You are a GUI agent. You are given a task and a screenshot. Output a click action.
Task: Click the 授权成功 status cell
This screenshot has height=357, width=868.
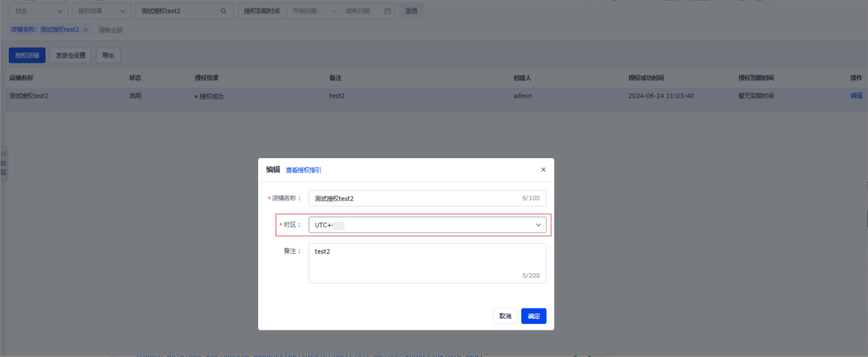[x=209, y=96]
